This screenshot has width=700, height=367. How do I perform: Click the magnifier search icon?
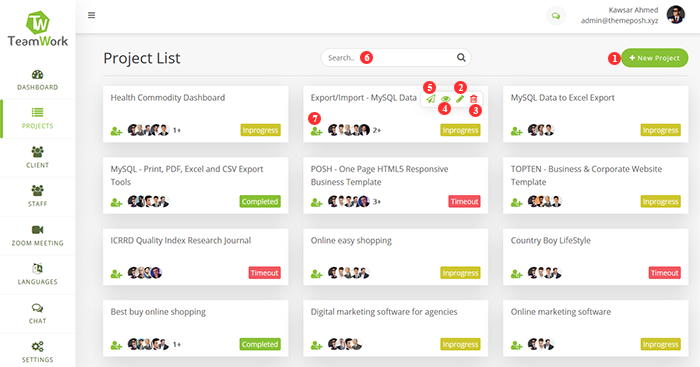coord(461,58)
